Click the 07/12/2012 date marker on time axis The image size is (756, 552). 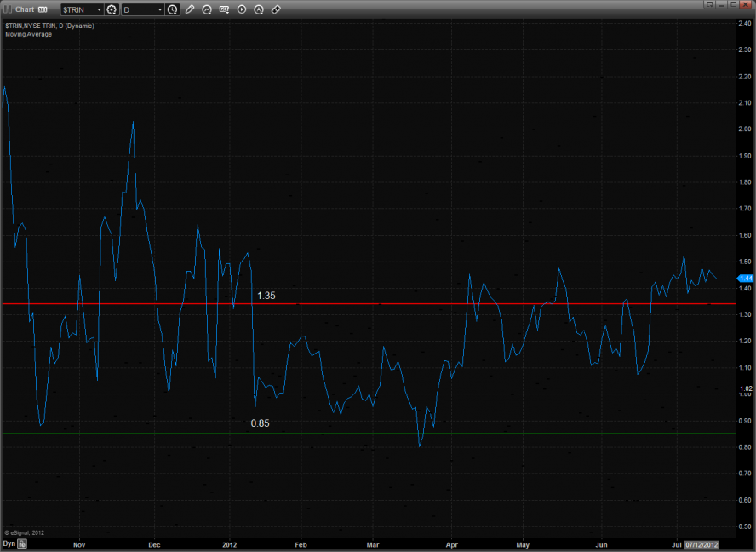pyautogui.click(x=702, y=543)
